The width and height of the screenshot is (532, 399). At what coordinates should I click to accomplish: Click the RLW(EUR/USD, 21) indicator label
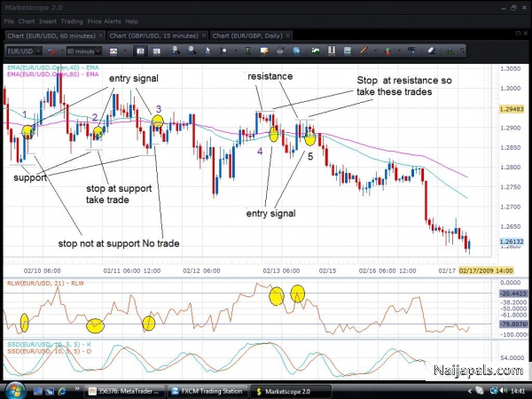[45, 284]
